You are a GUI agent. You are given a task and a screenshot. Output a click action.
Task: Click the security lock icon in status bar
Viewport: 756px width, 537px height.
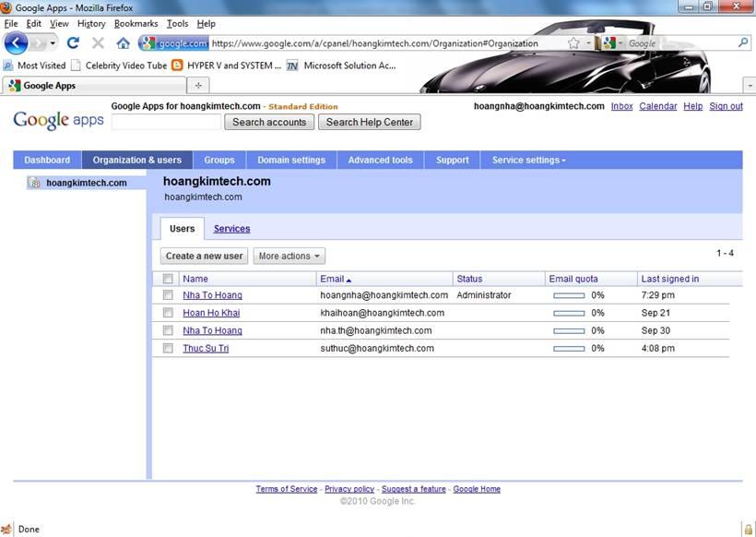[749, 530]
